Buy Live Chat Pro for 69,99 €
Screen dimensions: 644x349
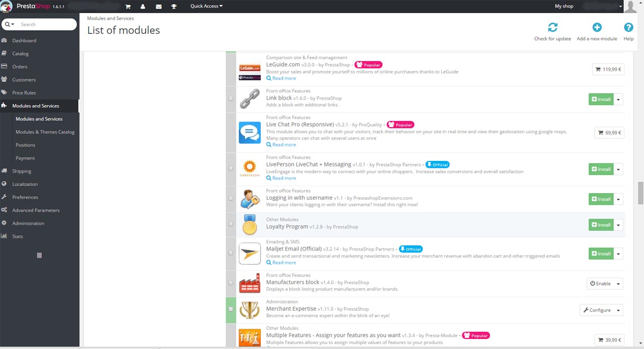tap(609, 133)
